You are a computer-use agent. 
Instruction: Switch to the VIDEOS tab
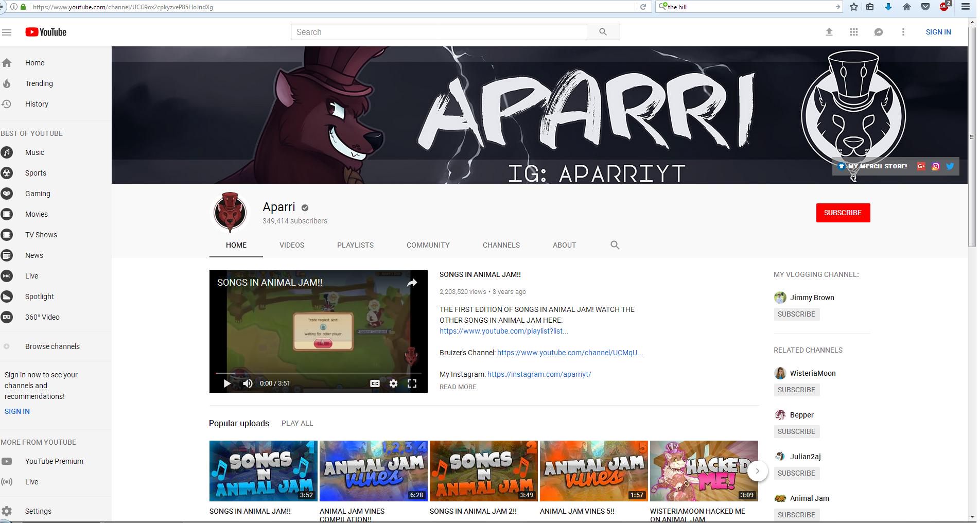pyautogui.click(x=292, y=245)
